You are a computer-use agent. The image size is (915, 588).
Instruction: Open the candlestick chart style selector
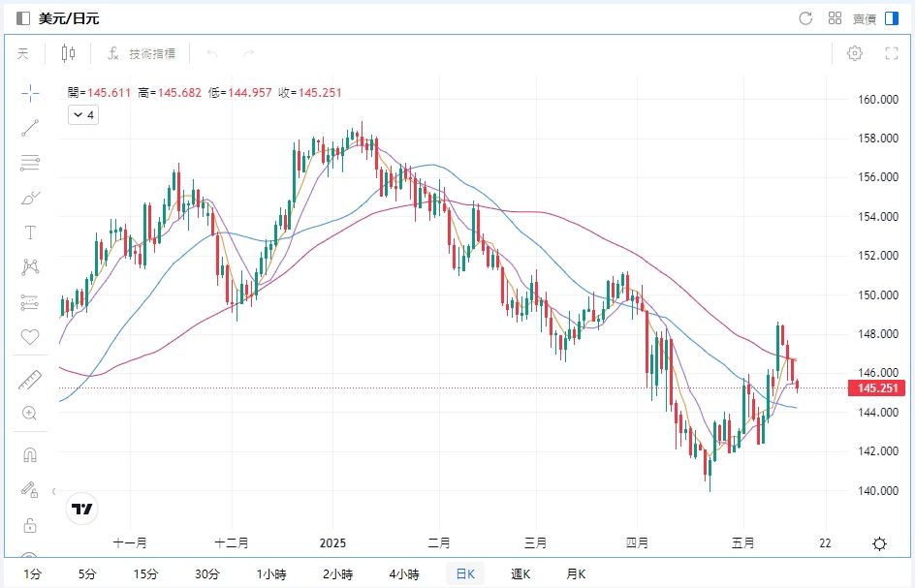(68, 53)
